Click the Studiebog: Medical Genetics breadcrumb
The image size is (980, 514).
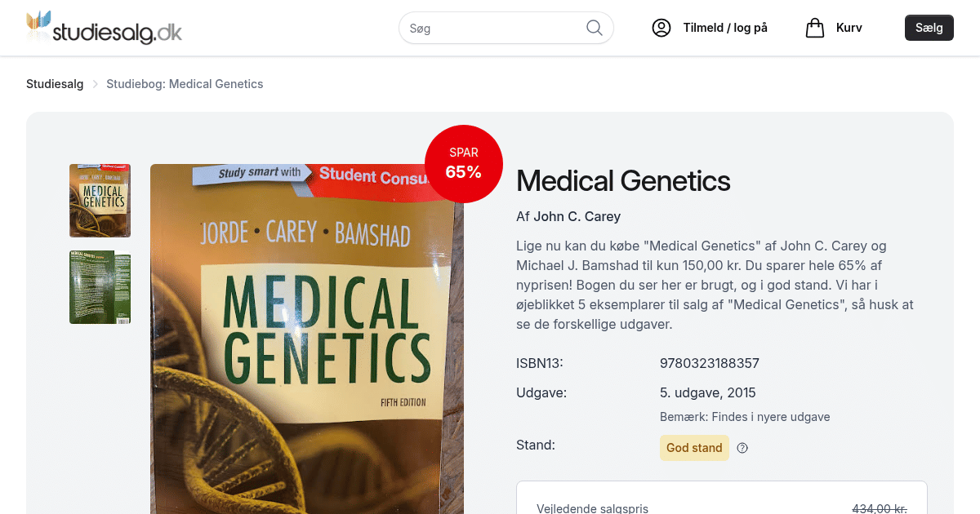click(x=185, y=84)
